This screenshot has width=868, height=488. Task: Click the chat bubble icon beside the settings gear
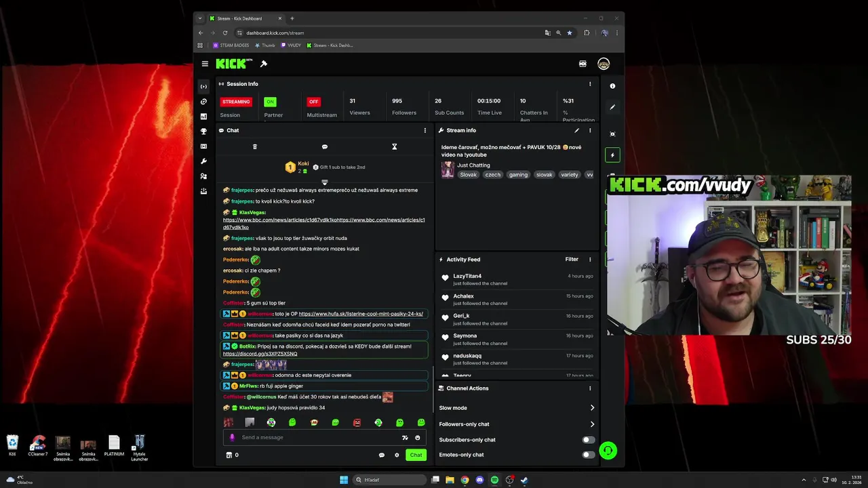pyautogui.click(x=382, y=455)
